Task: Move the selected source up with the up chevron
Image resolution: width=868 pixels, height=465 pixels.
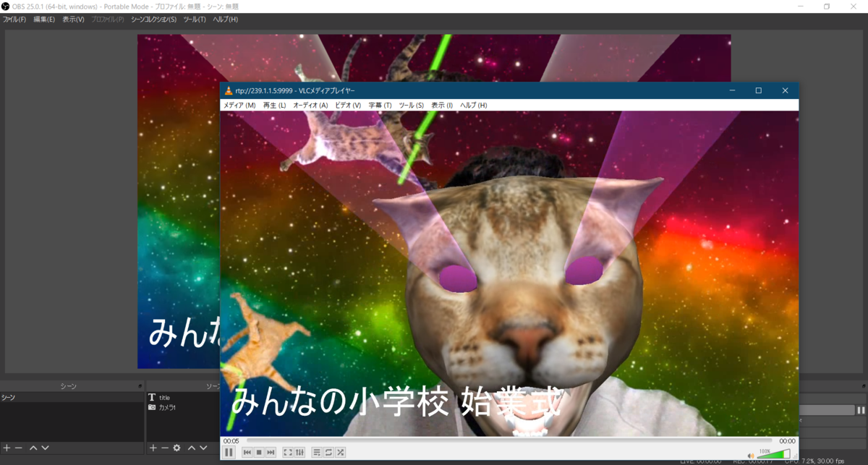Action: 190,448
